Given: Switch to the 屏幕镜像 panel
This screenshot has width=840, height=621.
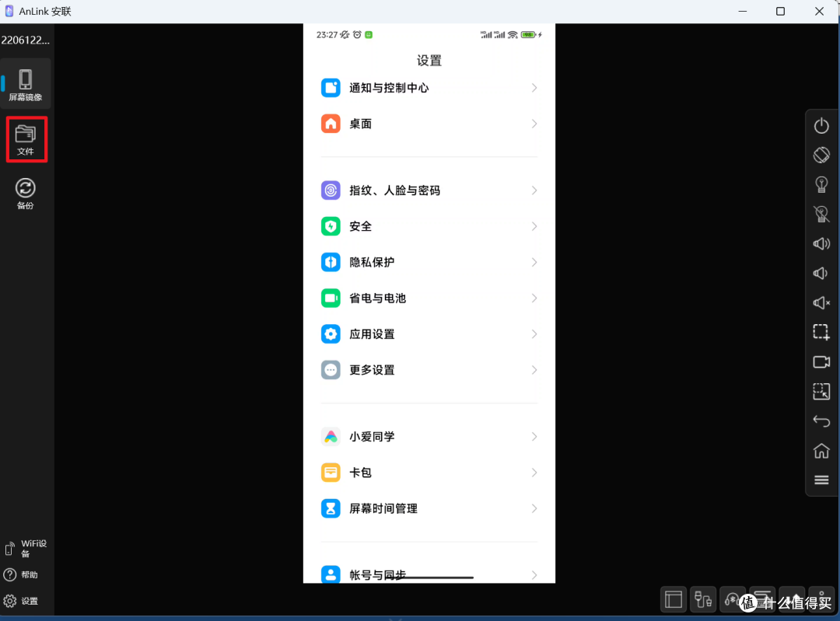Looking at the screenshot, I should coord(26,83).
